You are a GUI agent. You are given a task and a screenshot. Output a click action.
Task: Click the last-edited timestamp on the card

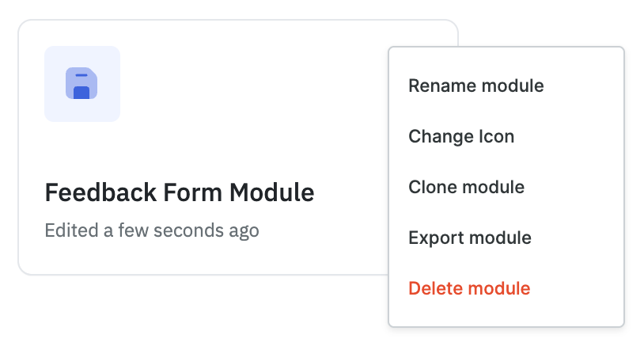152,231
